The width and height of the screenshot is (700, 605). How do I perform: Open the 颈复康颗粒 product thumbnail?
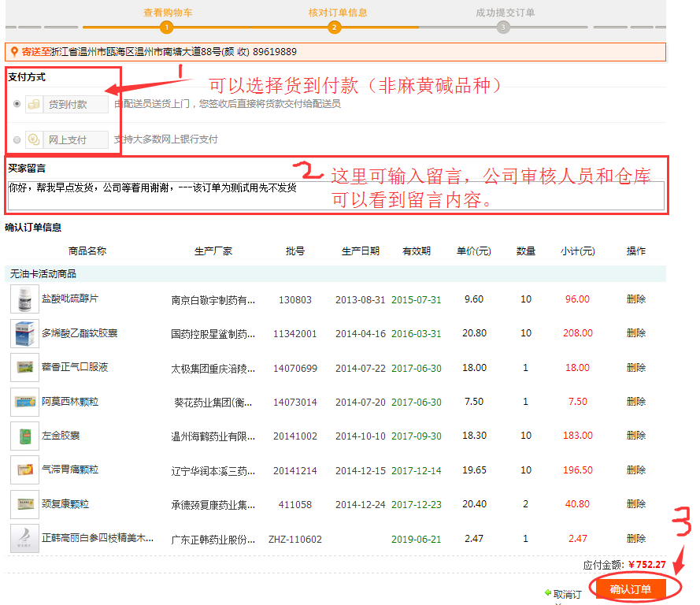(x=25, y=504)
